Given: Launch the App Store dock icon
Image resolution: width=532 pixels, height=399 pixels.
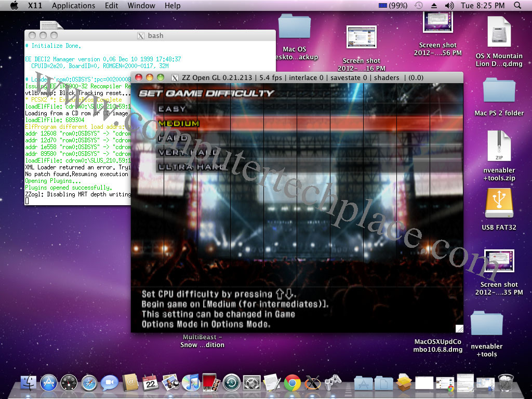Looking at the screenshot, I should tap(48, 383).
